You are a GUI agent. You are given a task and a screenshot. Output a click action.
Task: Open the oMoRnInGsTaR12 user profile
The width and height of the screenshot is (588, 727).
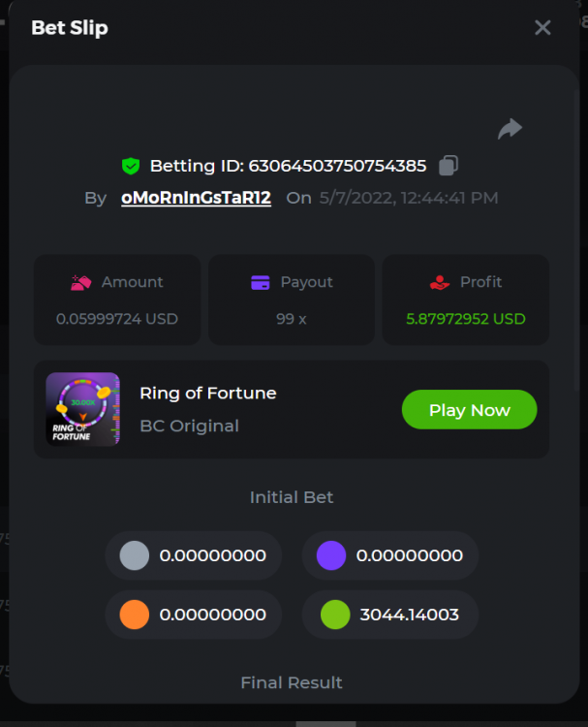(196, 198)
